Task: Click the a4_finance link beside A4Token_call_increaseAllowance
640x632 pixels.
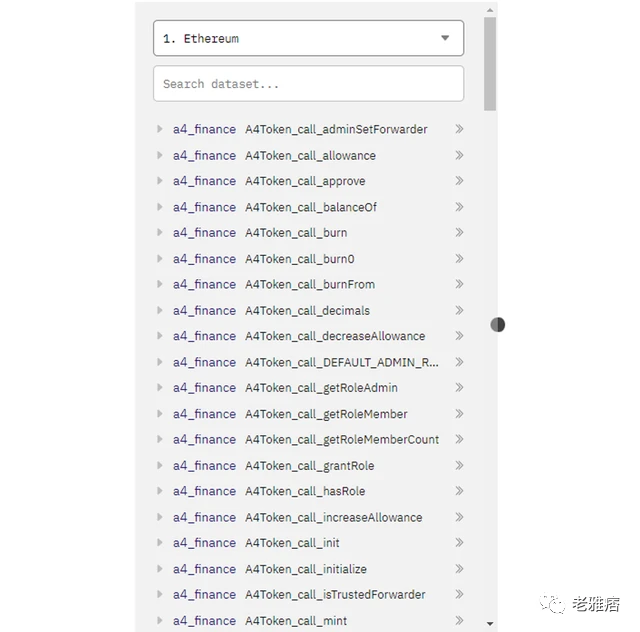Action: (204, 517)
